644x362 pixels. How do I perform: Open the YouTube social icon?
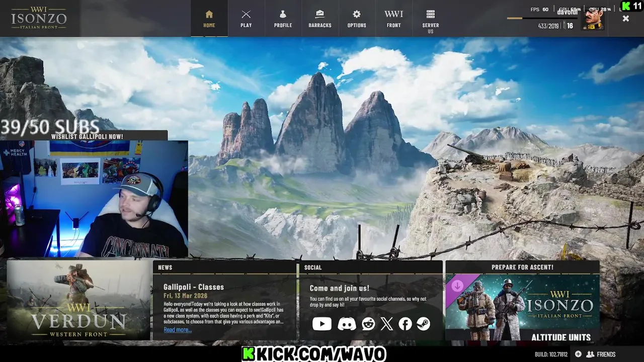coord(322,324)
